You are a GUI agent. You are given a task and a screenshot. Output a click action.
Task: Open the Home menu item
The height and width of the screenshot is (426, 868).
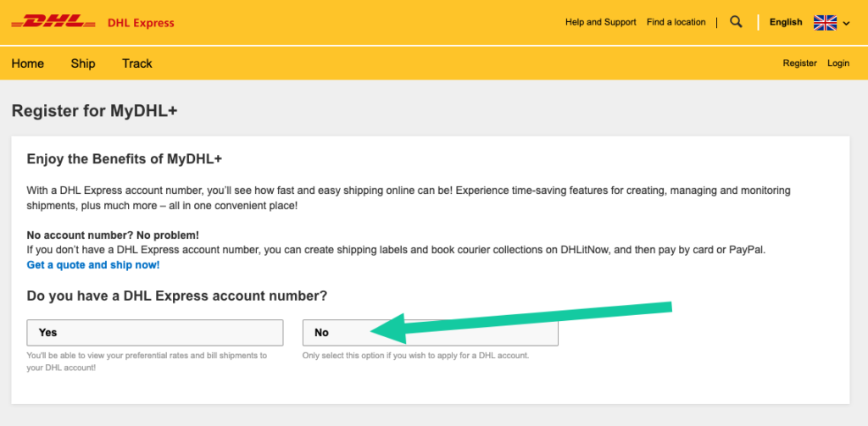pyautogui.click(x=28, y=64)
